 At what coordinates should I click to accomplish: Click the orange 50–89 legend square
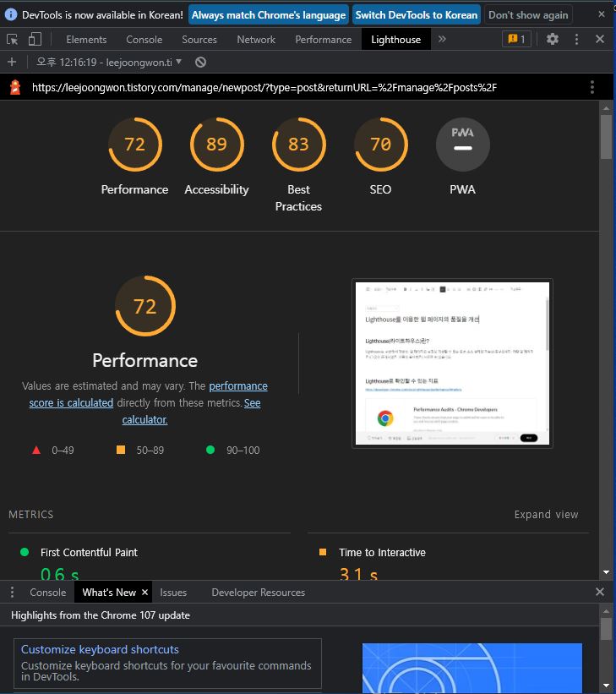(x=120, y=450)
